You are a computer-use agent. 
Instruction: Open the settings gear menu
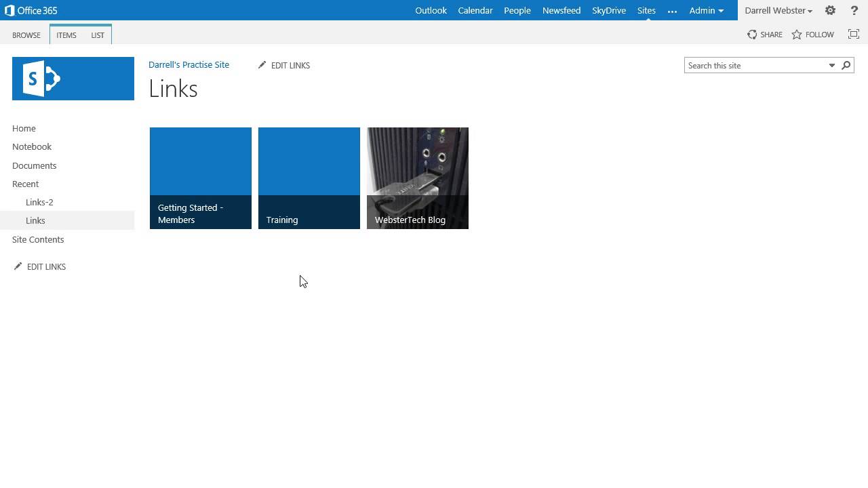[x=830, y=10]
